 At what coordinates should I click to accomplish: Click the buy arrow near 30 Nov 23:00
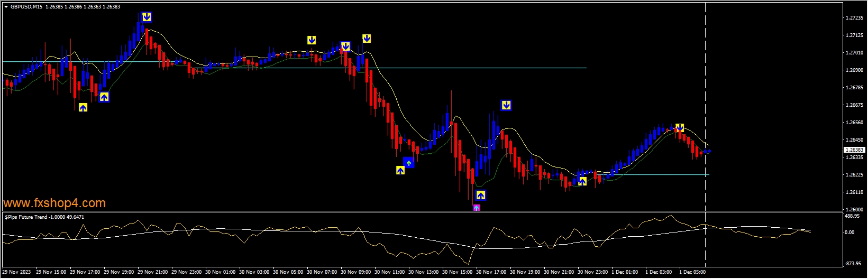pos(582,181)
